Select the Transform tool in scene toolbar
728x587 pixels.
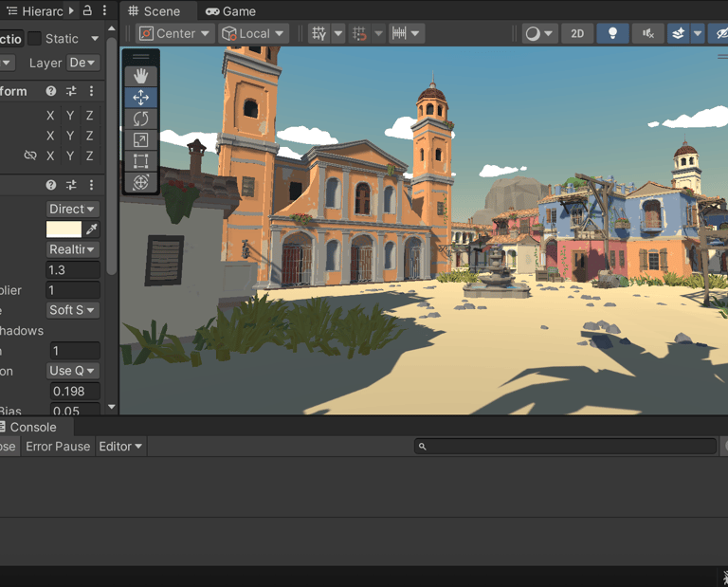pos(141,182)
